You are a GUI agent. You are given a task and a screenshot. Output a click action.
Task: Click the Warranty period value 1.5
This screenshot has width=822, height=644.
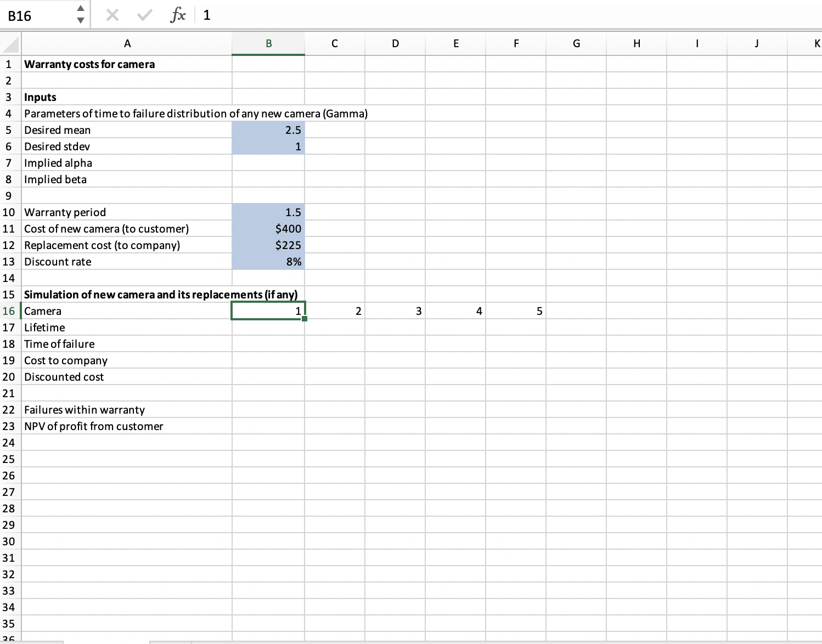[268, 212]
